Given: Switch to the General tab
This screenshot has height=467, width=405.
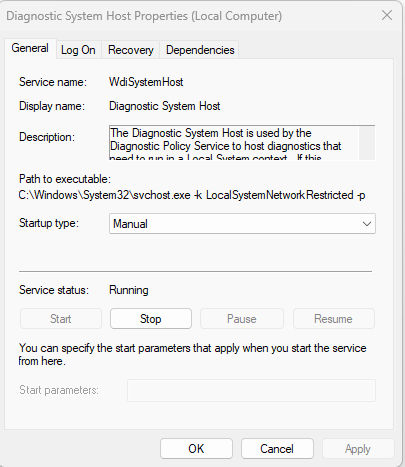Looking at the screenshot, I should [x=30, y=48].
